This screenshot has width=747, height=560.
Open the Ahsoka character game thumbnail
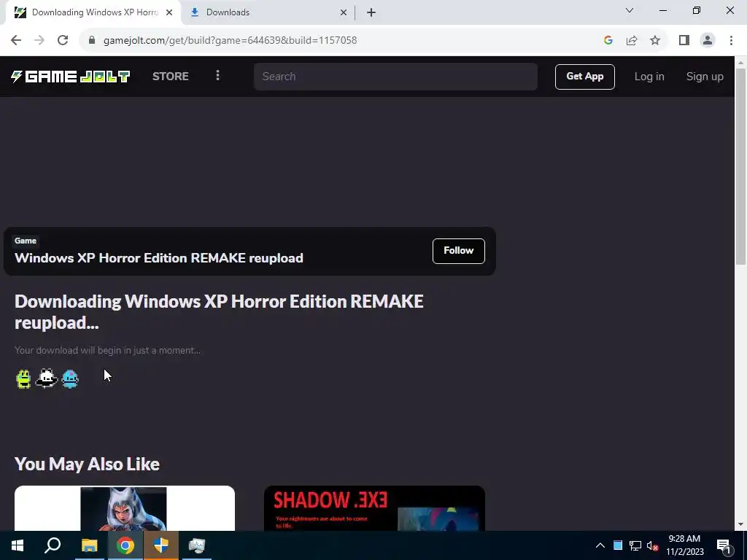(x=125, y=508)
